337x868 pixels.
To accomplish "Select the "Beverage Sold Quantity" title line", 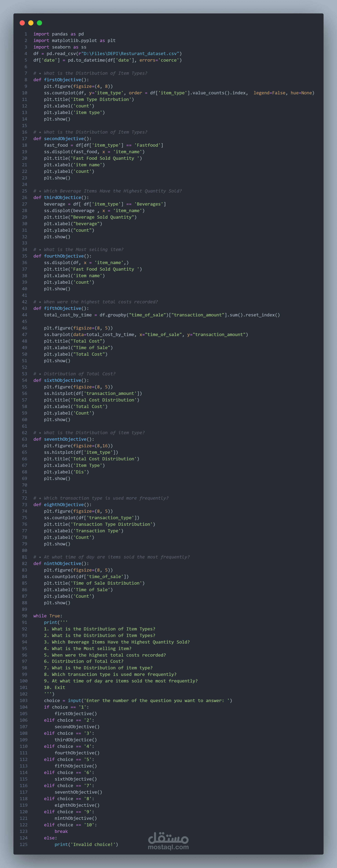I will (90, 217).
